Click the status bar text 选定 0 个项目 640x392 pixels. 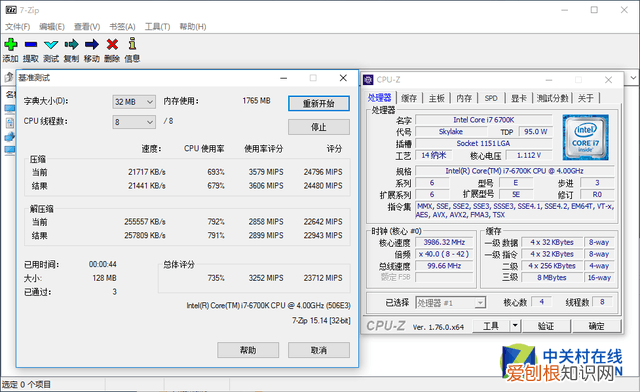pos(27,384)
